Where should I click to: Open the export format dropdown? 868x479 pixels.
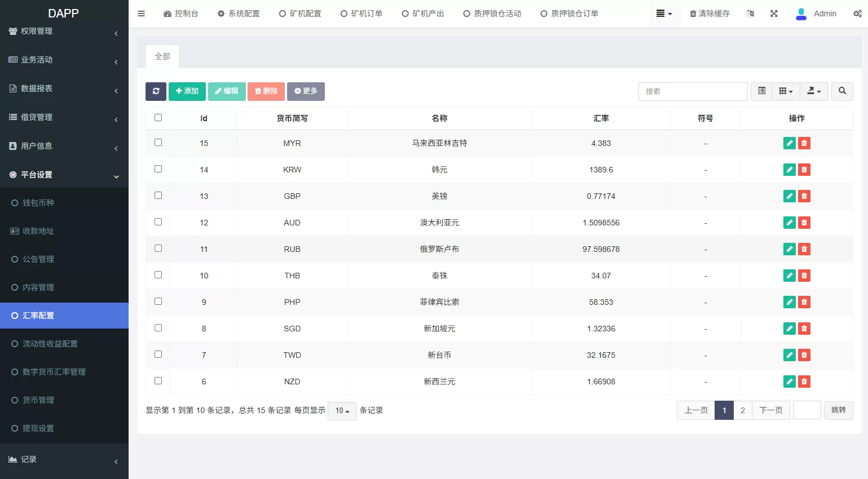814,91
